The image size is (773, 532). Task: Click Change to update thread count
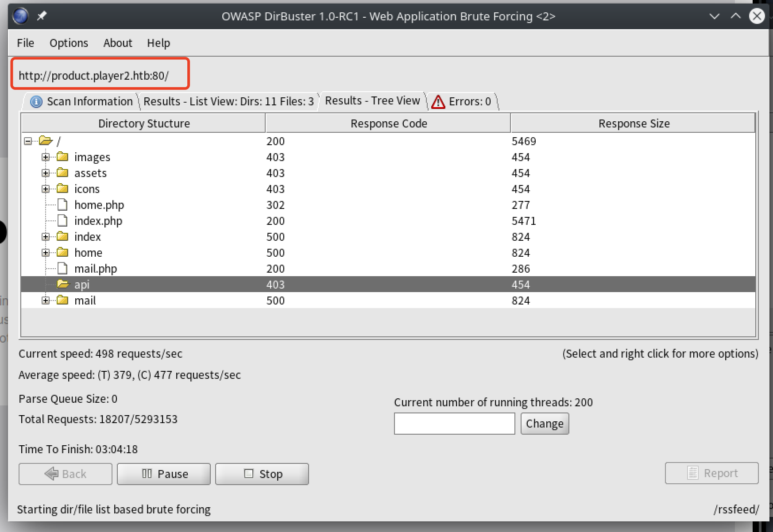click(545, 424)
